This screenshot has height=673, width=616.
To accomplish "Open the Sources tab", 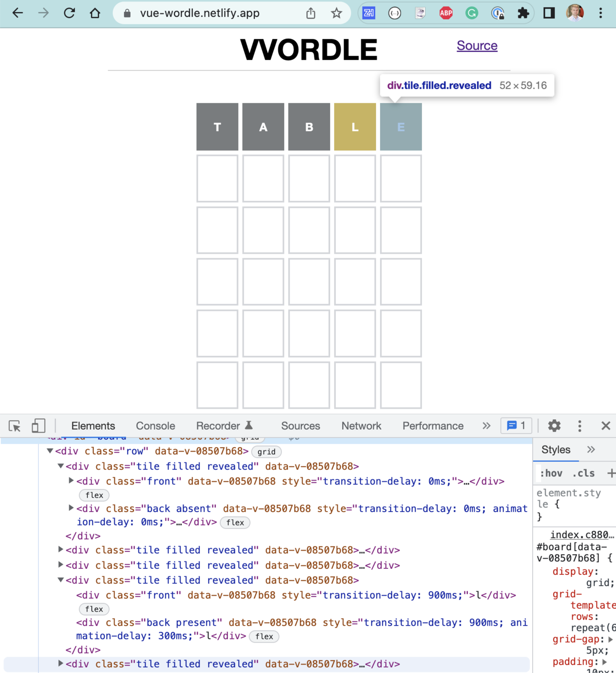I will pos(301,426).
